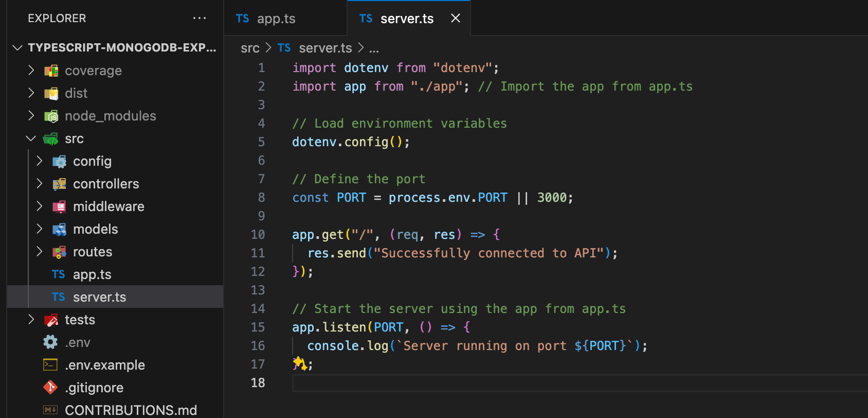The image size is (868, 418).
Task: Switch to the app.ts editor tab
Action: coord(285,19)
